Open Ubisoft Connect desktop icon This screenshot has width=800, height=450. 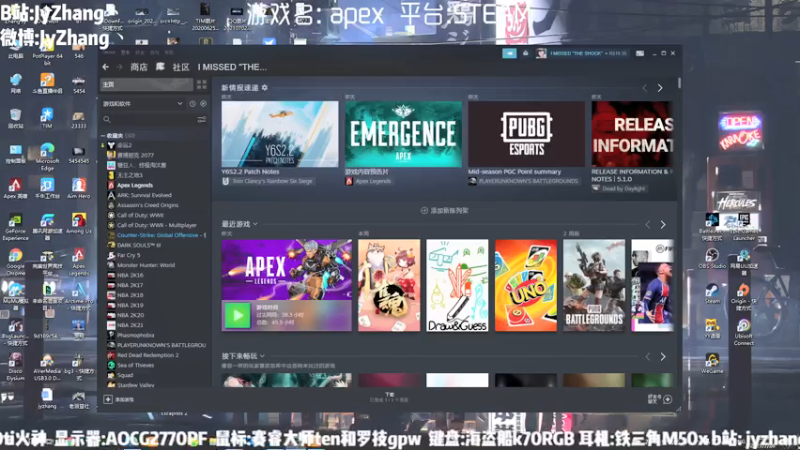[x=743, y=332]
